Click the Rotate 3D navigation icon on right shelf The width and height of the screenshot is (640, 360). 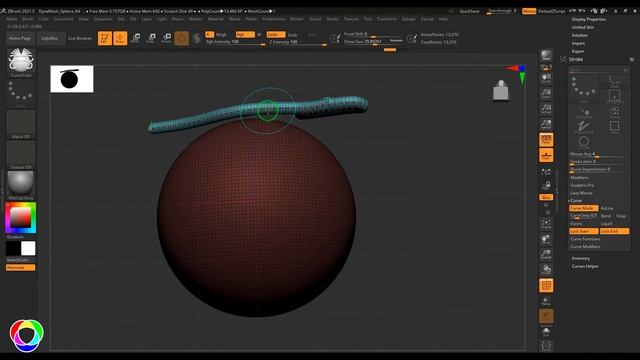pyautogui.click(x=546, y=270)
